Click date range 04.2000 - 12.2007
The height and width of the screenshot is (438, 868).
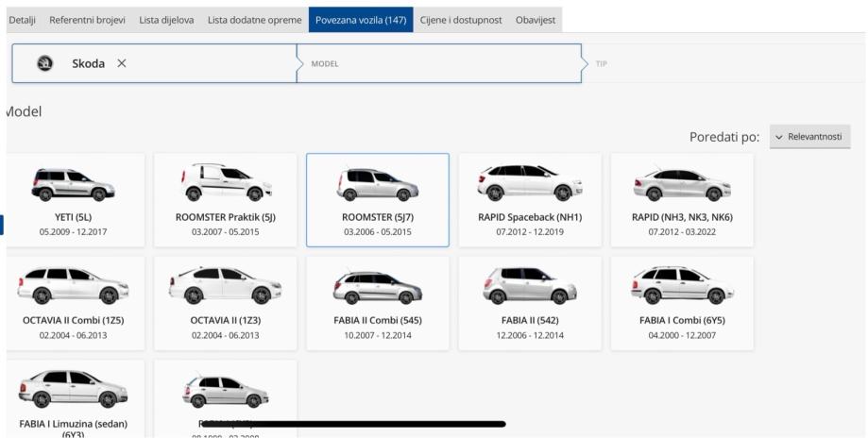[x=682, y=335]
